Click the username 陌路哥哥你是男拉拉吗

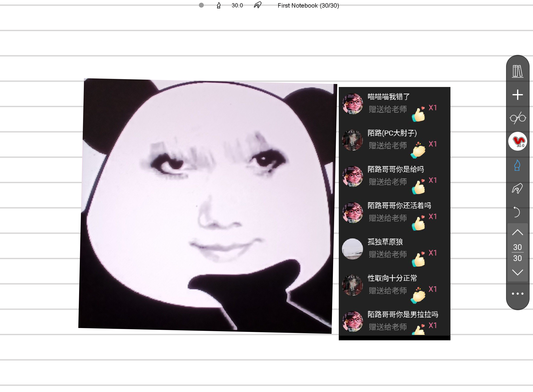pos(403,314)
